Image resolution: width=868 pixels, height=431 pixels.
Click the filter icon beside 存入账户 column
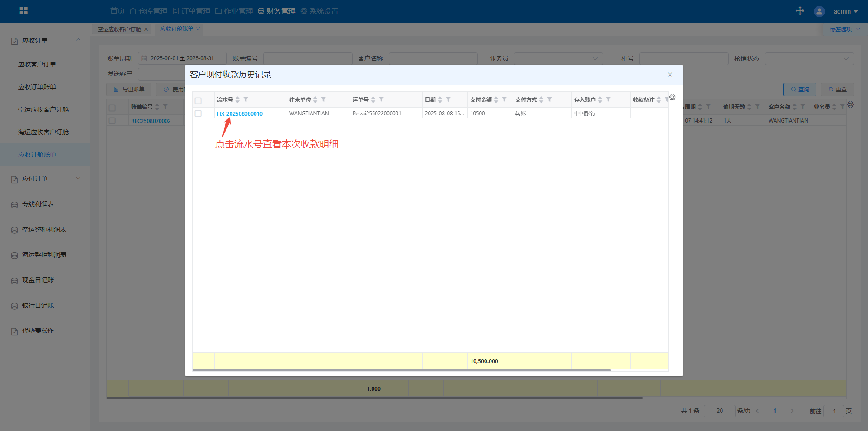point(608,99)
